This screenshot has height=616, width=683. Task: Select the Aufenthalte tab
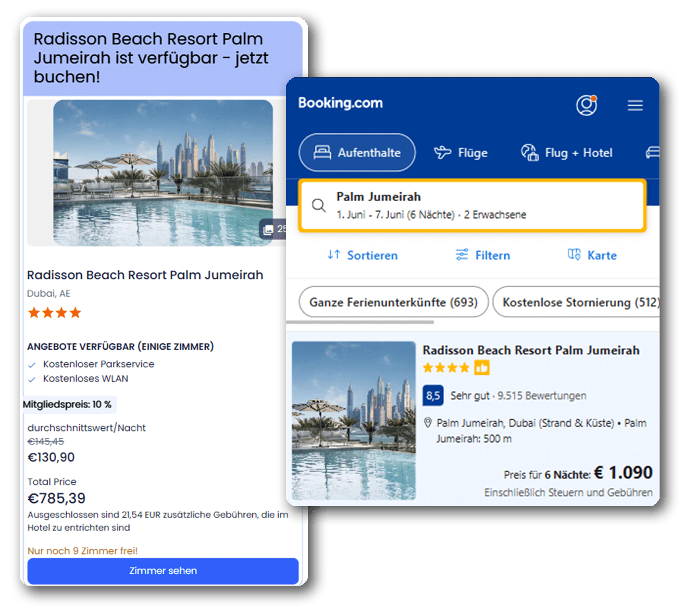357,153
